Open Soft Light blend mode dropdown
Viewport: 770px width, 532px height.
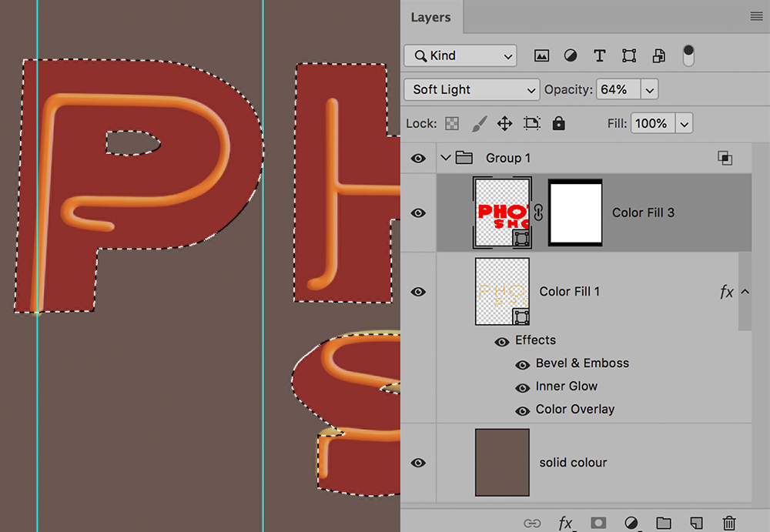pos(472,90)
